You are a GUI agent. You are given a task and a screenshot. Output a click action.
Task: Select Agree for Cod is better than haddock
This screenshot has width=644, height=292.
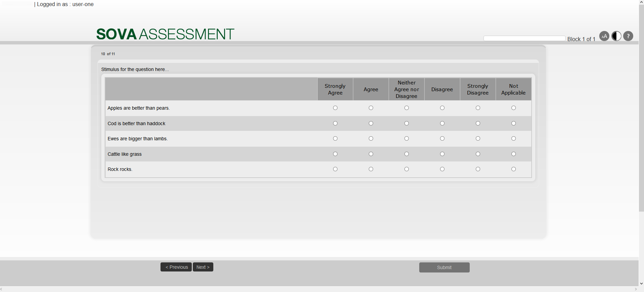[371, 123]
